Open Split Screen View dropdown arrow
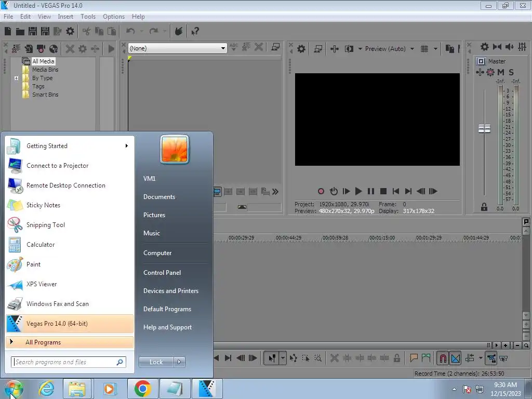 click(360, 49)
